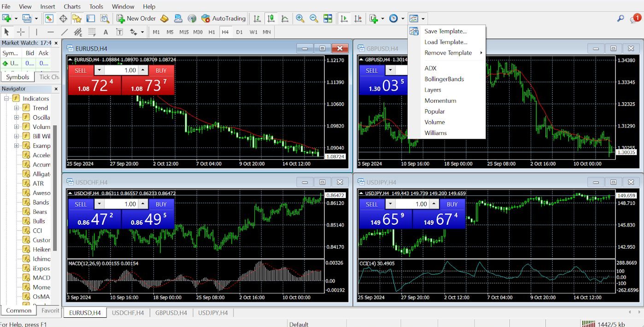Switch to USDCHF,H4 chart tab
This screenshot has width=644, height=327.
pyautogui.click(x=128, y=313)
